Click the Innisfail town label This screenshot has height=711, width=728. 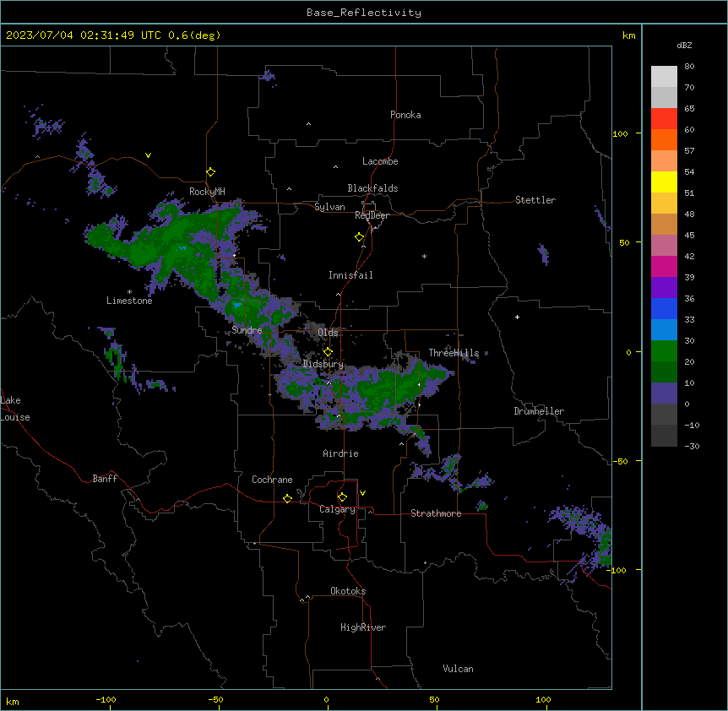pos(350,275)
